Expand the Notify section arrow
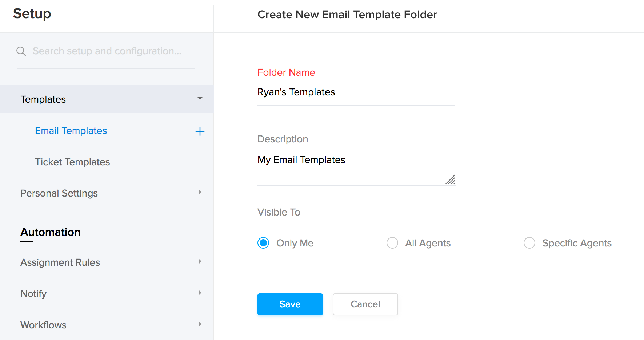 [x=200, y=293]
